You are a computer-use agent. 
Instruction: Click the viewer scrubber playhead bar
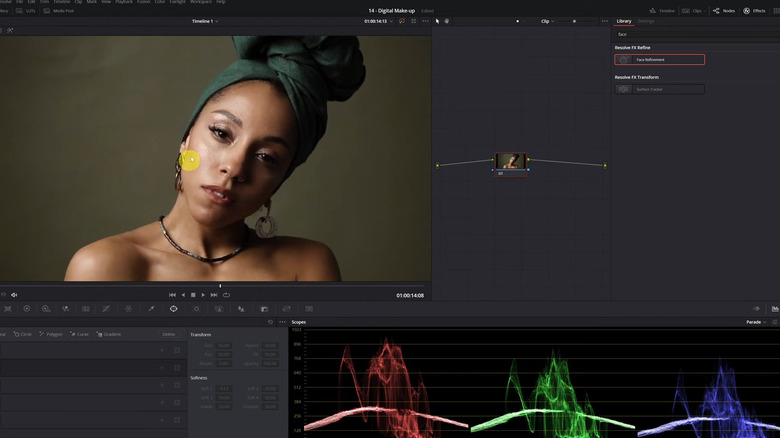(220, 286)
